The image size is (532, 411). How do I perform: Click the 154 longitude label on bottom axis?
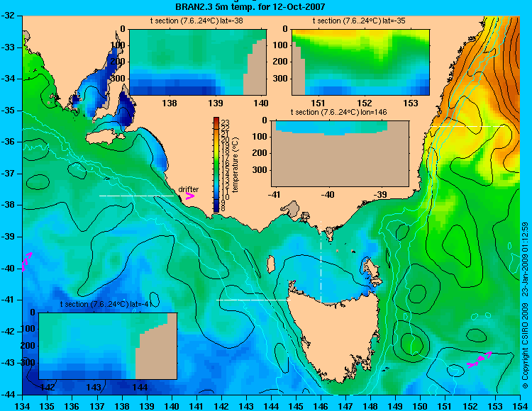coord(520,406)
